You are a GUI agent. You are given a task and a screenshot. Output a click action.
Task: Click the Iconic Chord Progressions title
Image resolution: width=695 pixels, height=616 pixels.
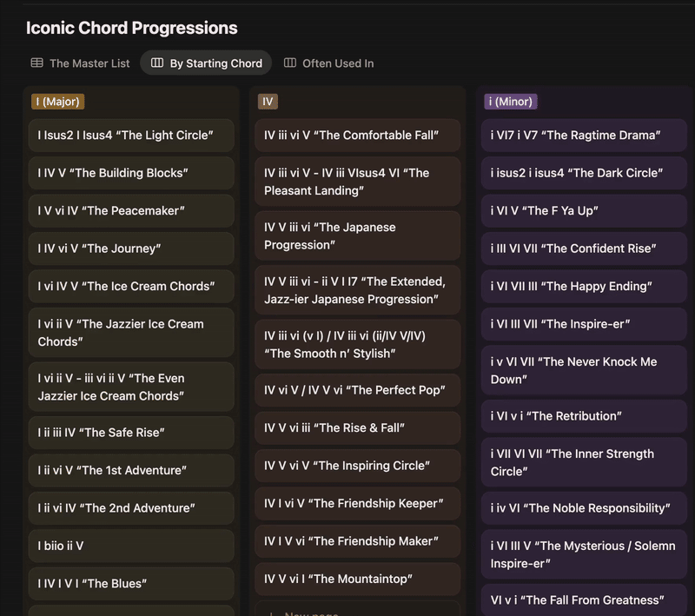(x=132, y=28)
